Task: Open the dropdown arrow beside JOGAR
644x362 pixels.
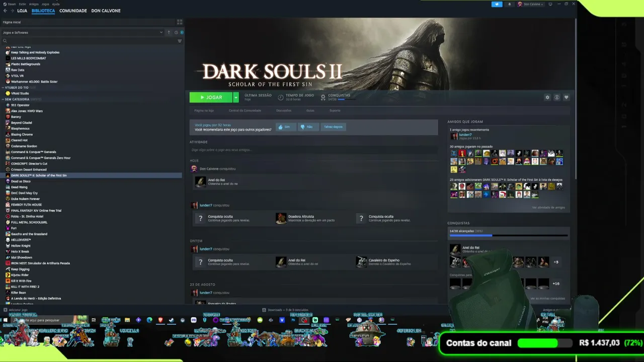Action: [x=235, y=98]
